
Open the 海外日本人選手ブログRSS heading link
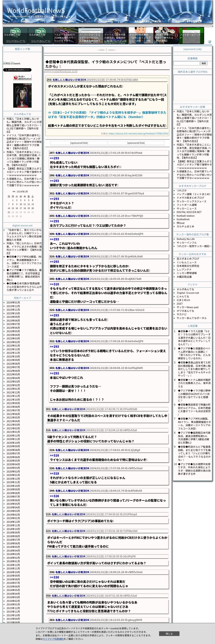click(x=192, y=72)
